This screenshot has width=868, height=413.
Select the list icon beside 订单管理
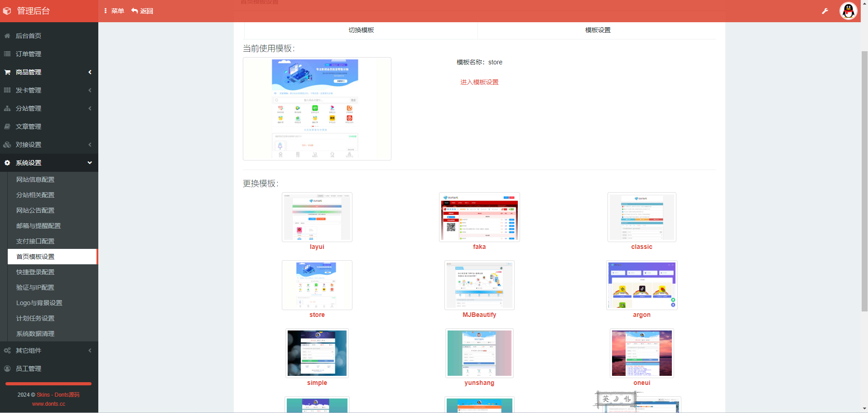point(7,54)
